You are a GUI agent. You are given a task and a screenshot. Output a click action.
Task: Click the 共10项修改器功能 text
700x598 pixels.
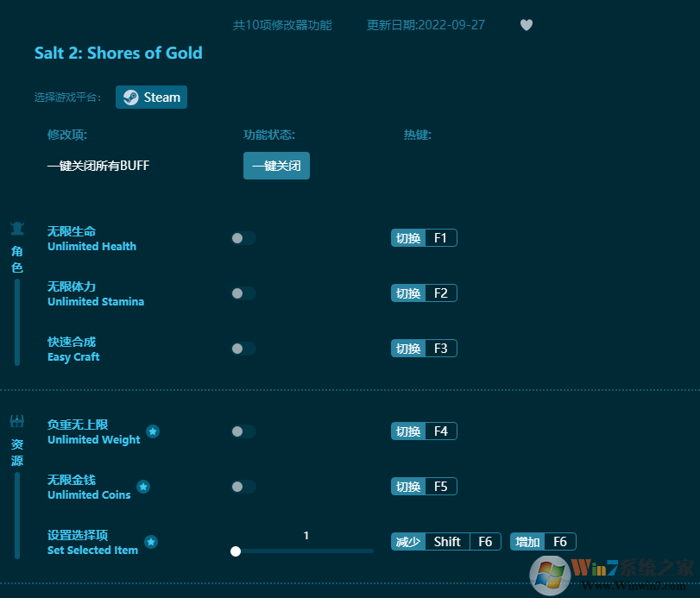(x=282, y=25)
